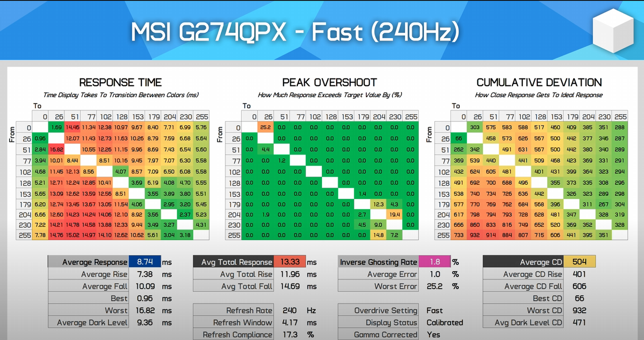Click the yellow Average CD value 504

click(579, 262)
